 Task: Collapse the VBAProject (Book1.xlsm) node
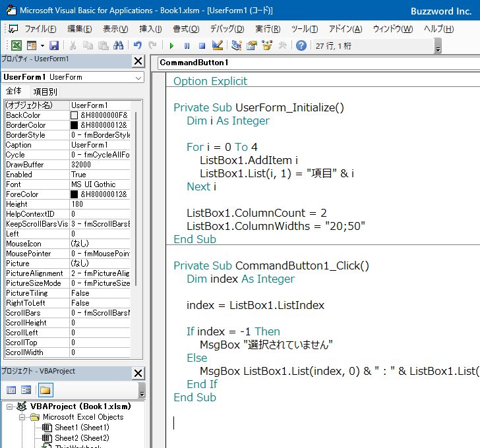click(9, 406)
